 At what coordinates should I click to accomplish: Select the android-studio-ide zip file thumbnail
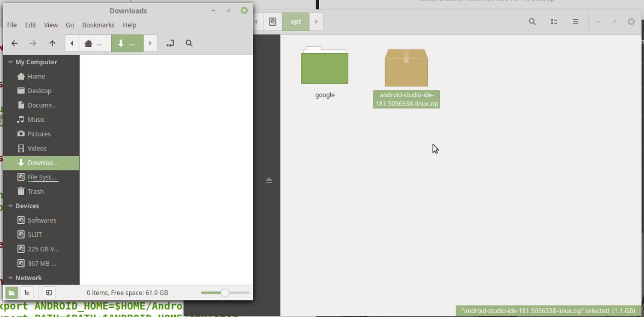406,67
